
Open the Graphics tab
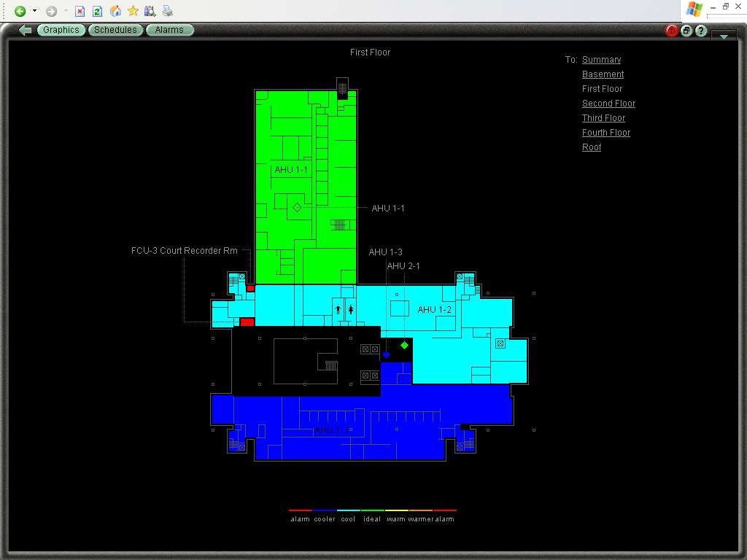[x=61, y=30]
